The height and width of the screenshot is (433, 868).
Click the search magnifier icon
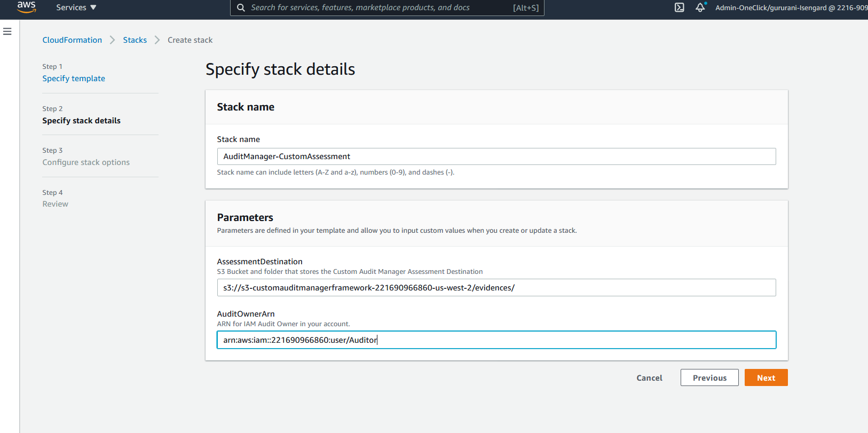241,7
